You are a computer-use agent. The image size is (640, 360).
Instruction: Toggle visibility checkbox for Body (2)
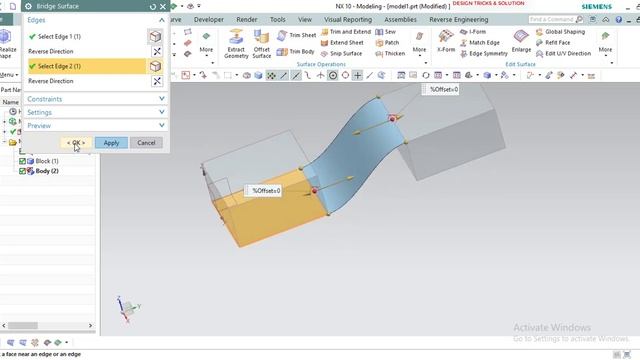point(22,171)
